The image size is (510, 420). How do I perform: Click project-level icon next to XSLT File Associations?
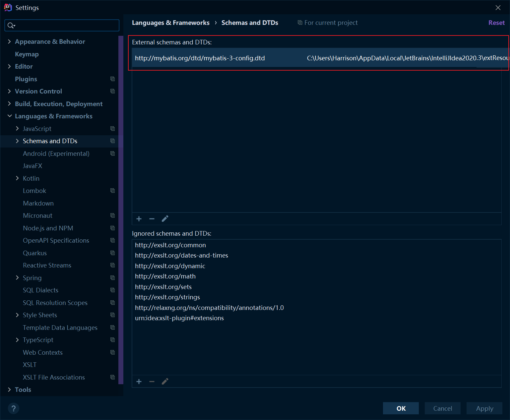[x=113, y=377]
